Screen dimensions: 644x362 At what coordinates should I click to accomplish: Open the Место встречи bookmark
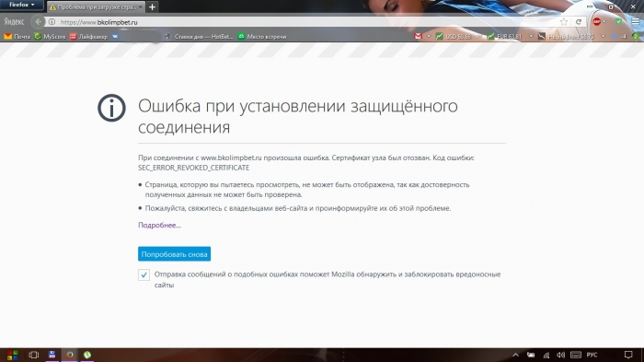[x=262, y=37]
